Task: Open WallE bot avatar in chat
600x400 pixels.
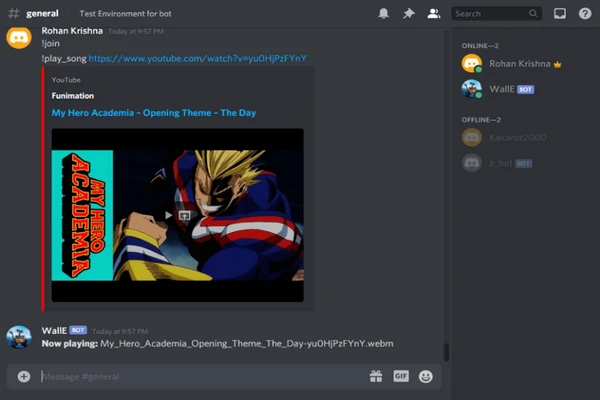Action: point(18,337)
